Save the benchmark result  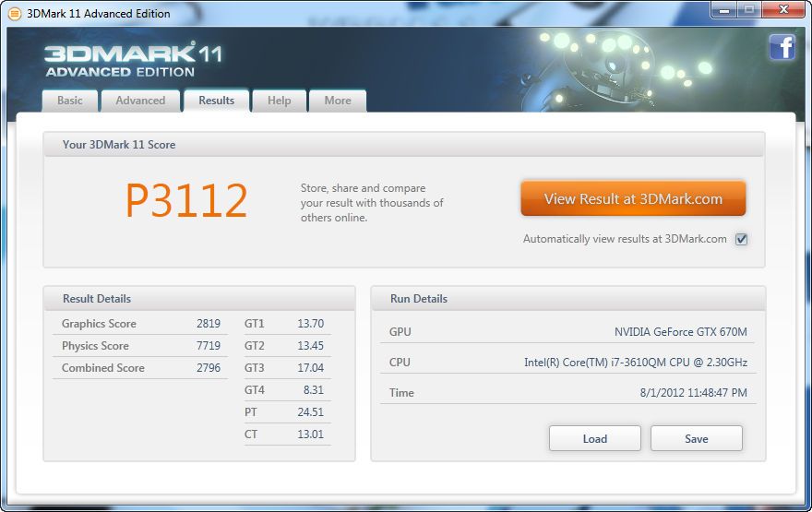click(696, 438)
